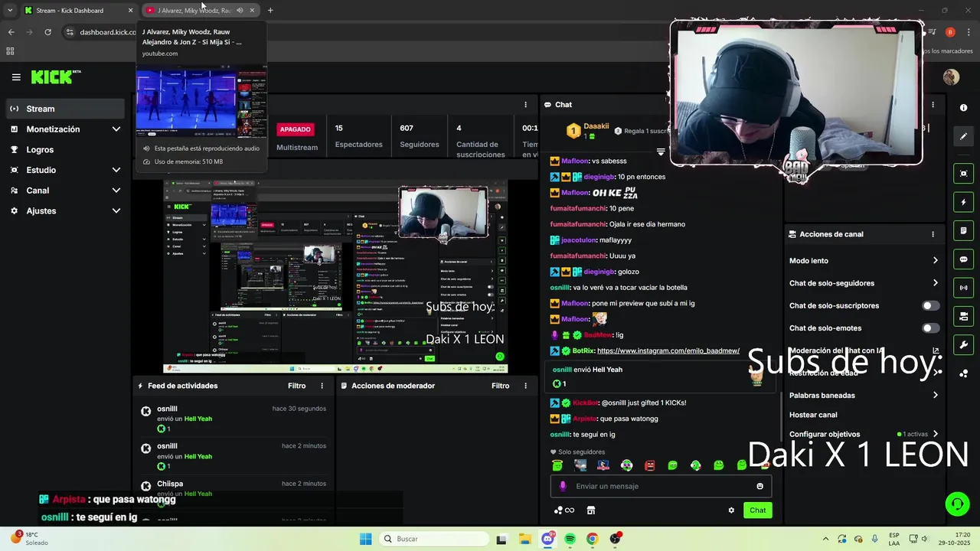This screenshot has width=980, height=551.
Task: Click the profile avatar at top right
Action: [951, 77]
